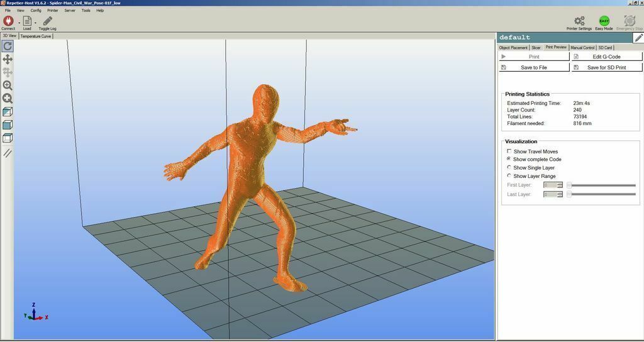Click the filament needed value 816 mm

582,123
